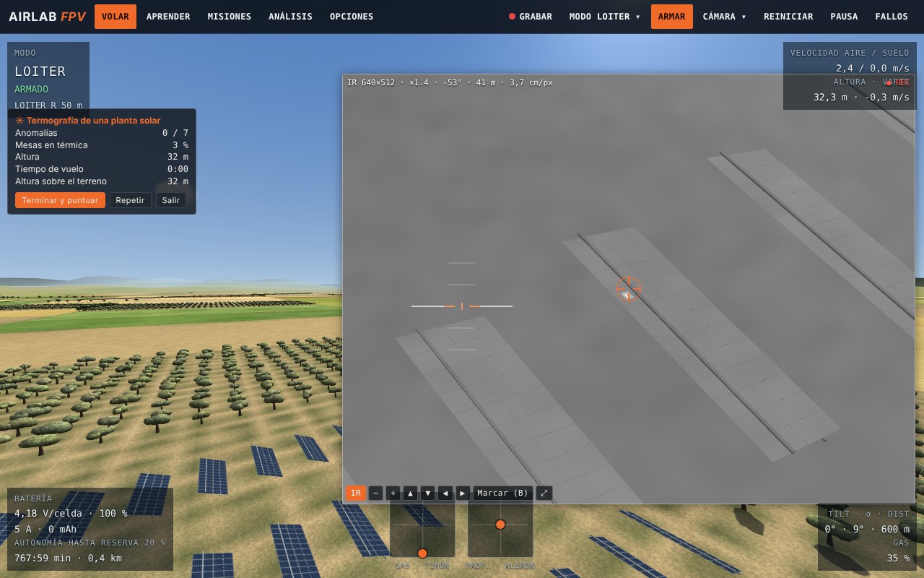Expand thermal view to fullscreen
The image size is (924, 578).
tap(544, 493)
